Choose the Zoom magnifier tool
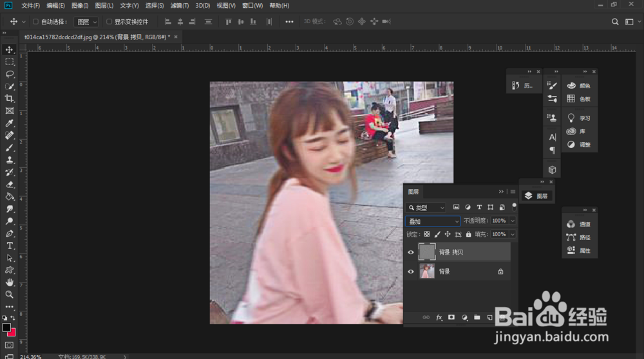 click(x=10, y=295)
